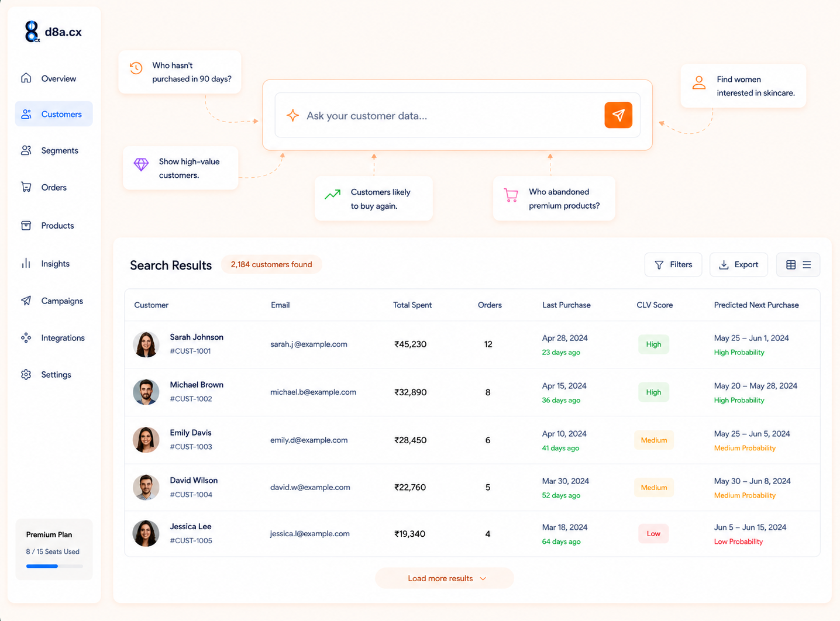Click sarah.j@example.com email
Viewport: 840px width, 621px height.
tap(309, 344)
